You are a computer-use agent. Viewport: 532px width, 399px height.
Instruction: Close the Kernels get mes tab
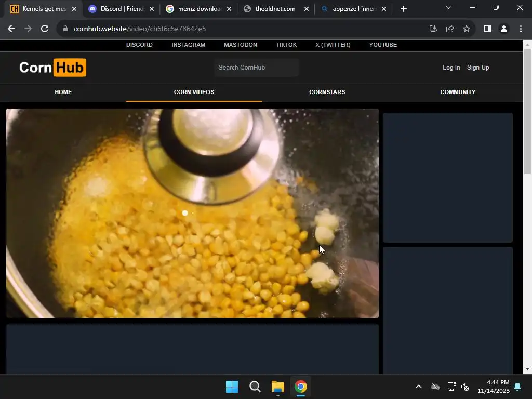[x=74, y=9]
